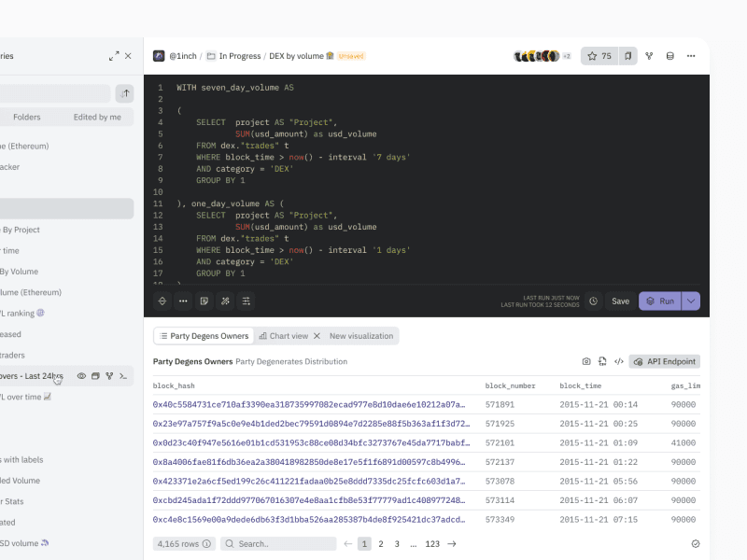Click the embed code icon above table
This screenshot has height=560, width=747.
coord(618,361)
